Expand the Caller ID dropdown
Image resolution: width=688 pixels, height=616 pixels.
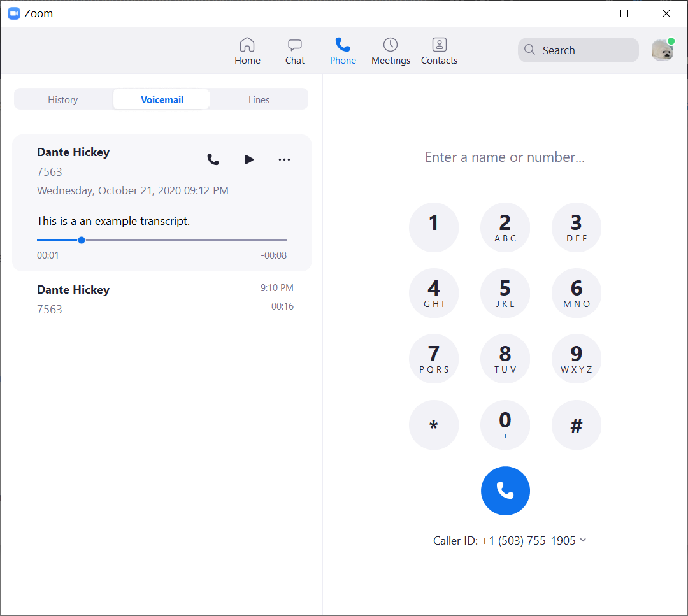click(583, 540)
